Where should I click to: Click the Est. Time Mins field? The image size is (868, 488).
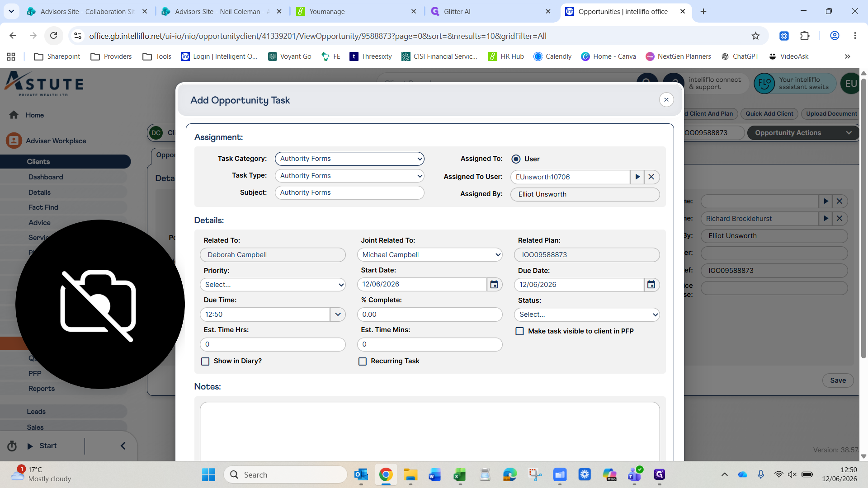(430, 344)
